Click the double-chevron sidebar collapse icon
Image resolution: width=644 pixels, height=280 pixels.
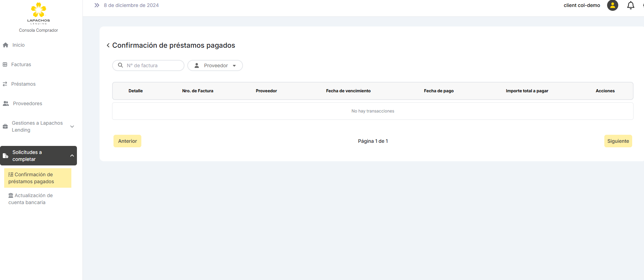click(x=97, y=5)
